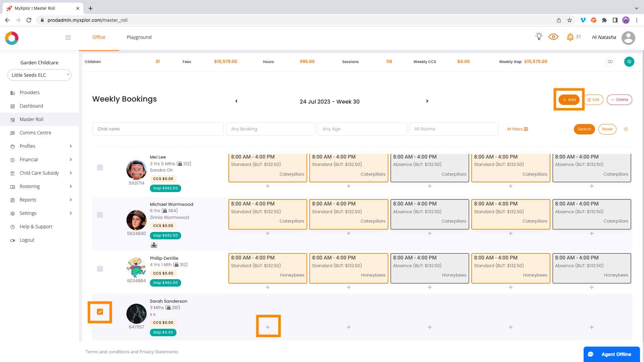Click the orange Add button
The height and width of the screenshot is (362, 644).
pos(569,100)
